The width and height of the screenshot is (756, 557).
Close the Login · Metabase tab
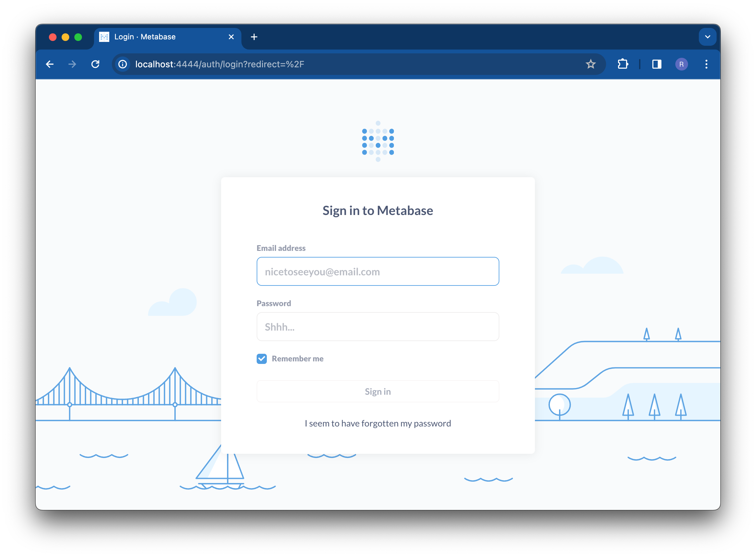pos(231,37)
